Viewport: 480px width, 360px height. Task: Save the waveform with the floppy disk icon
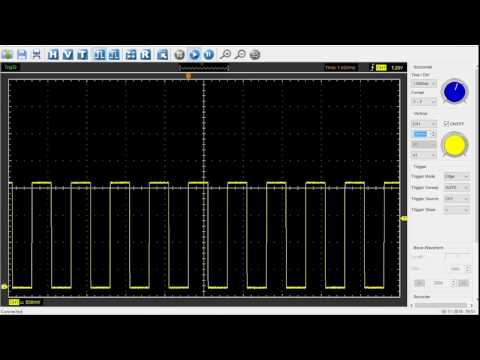tap(22, 54)
